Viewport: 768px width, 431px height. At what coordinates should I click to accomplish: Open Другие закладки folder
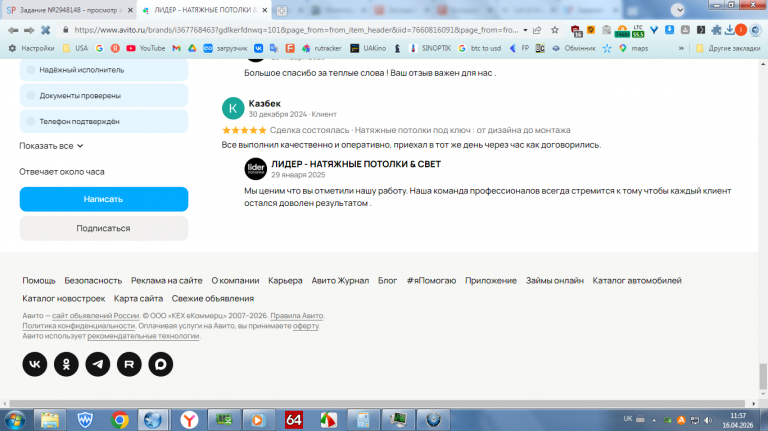point(728,48)
